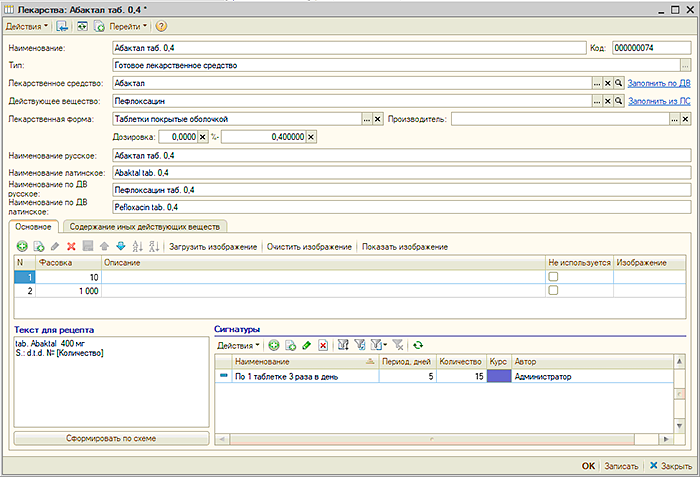Check 'Не используется' for Фасовка 10 row
This screenshot has width=700, height=477.
coord(553,276)
